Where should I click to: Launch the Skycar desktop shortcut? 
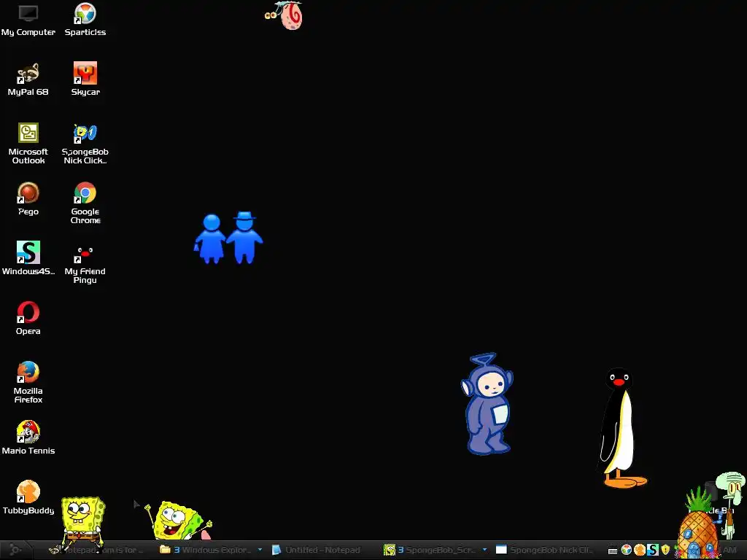click(85, 79)
